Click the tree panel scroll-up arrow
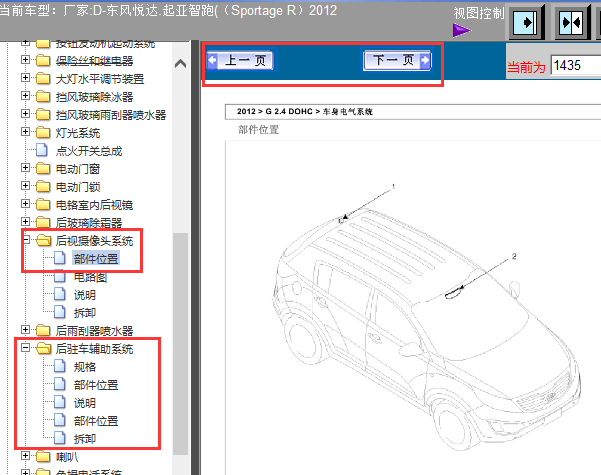The width and height of the screenshot is (601, 475). click(180, 64)
